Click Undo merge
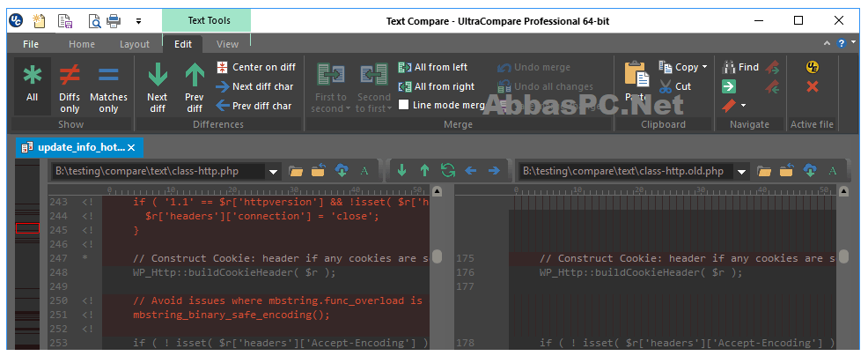 click(x=533, y=67)
